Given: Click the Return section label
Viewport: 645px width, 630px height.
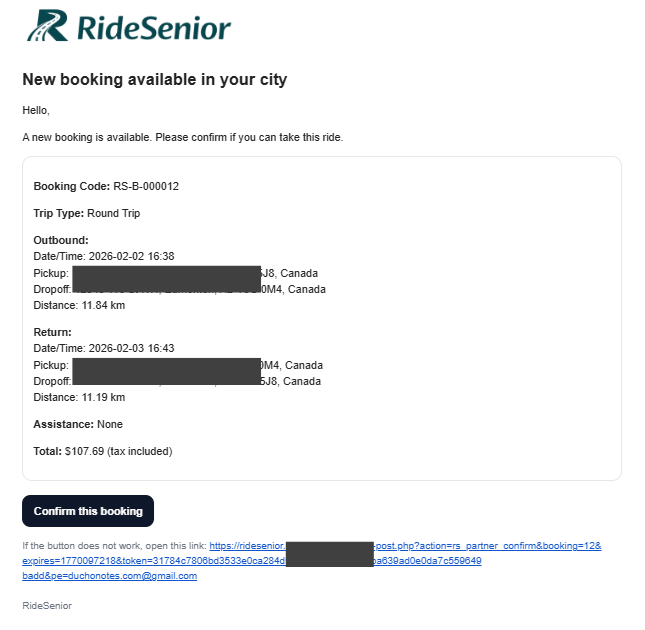Looking at the screenshot, I should tap(52, 332).
